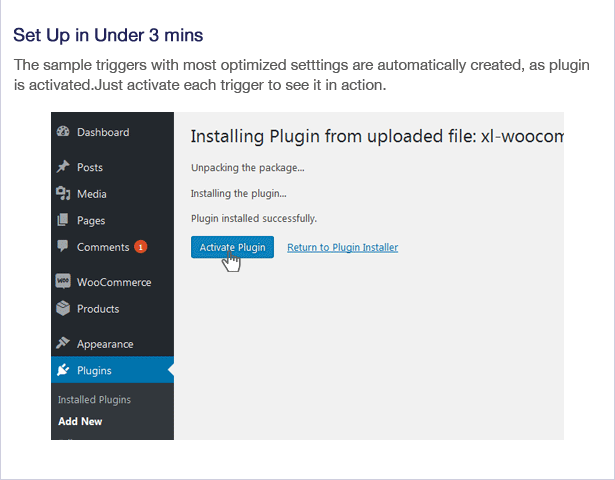Click the Appearance paintbrush icon
615x480 pixels.
63,343
